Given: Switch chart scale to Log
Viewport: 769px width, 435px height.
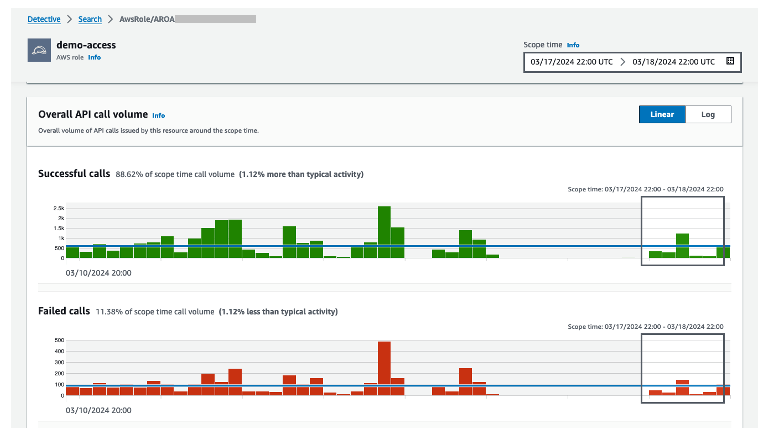Looking at the screenshot, I should pos(708,114).
